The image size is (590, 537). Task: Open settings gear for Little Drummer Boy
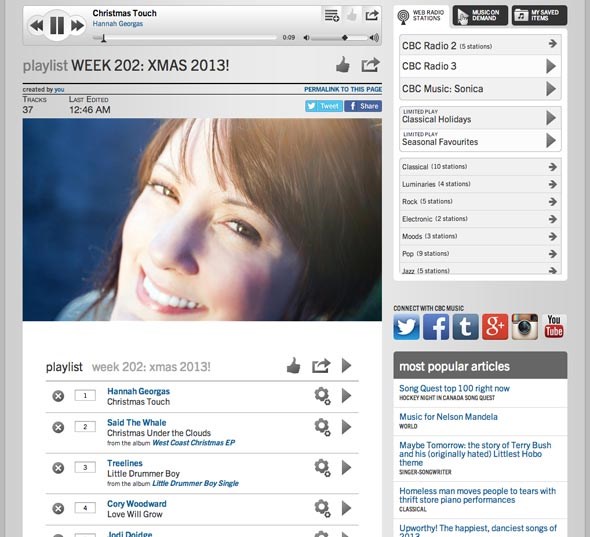[322, 468]
